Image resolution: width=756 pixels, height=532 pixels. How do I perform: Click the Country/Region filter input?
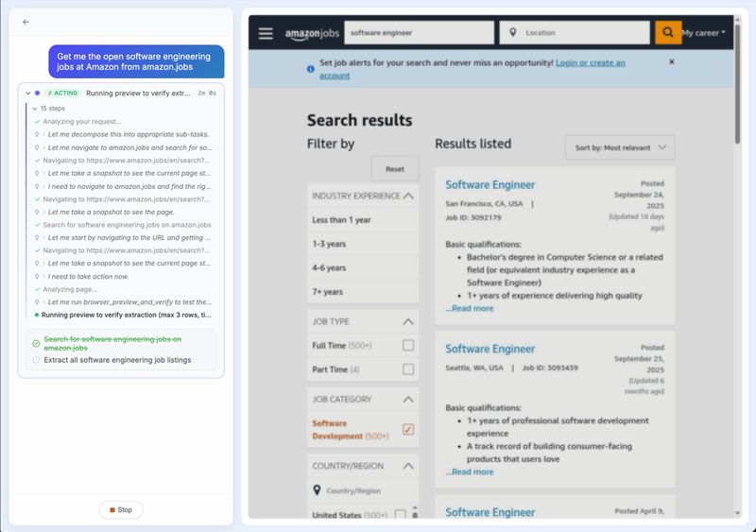click(363, 490)
